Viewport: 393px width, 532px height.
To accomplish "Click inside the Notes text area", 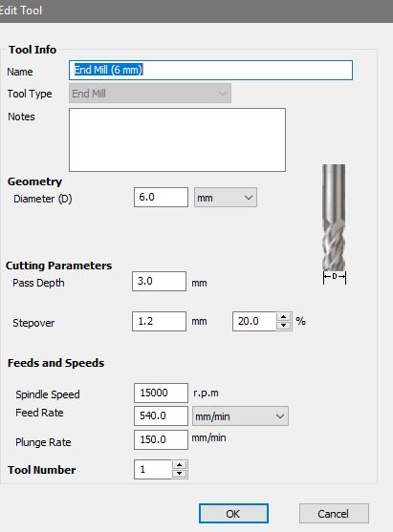I will click(x=177, y=139).
